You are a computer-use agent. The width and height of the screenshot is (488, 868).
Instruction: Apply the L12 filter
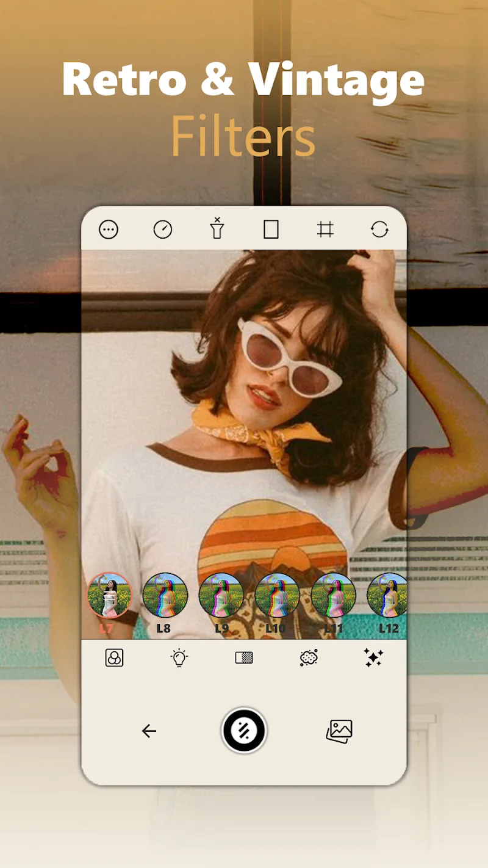pos(387,595)
